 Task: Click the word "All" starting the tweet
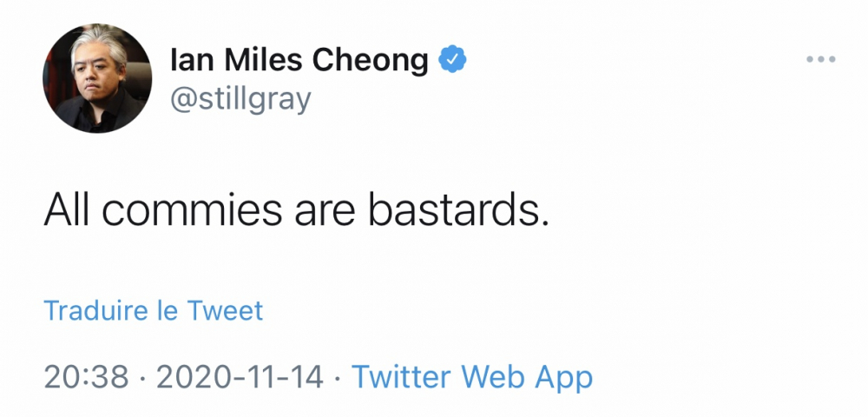65,209
